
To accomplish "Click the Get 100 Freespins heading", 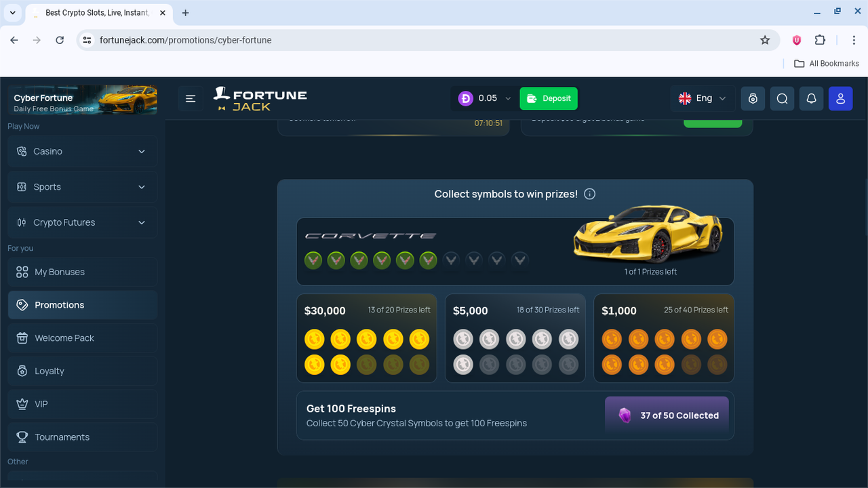I will pyautogui.click(x=351, y=409).
